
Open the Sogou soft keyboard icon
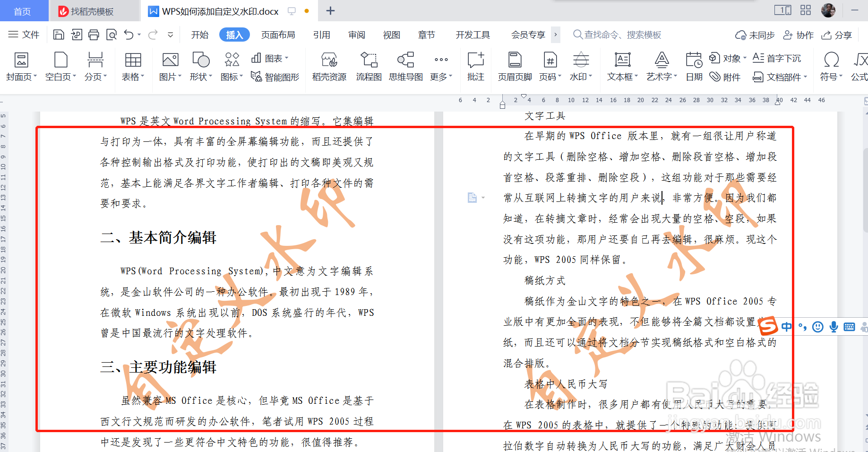tap(849, 327)
